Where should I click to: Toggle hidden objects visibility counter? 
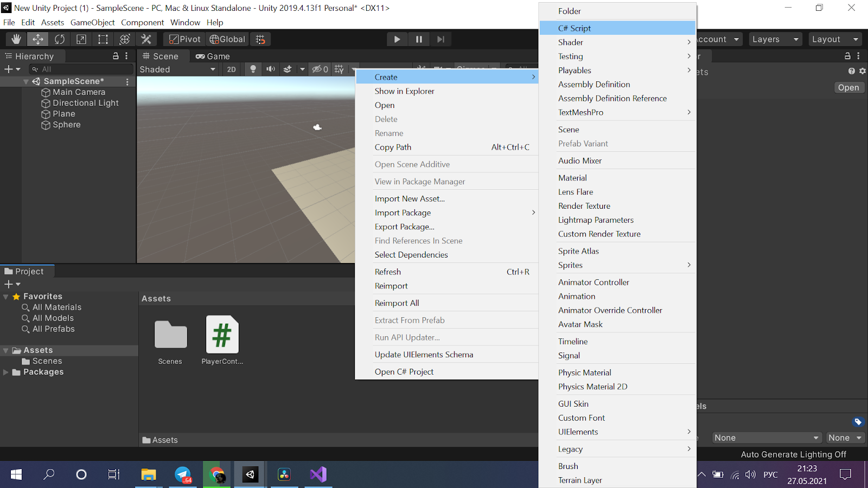tap(320, 69)
